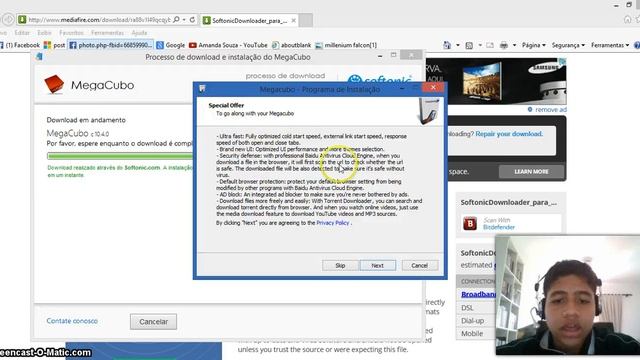Close the Megacubo installer dialog with red X
Image resolution: width=640 pixels, height=360 pixels.
pyautogui.click(x=433, y=87)
